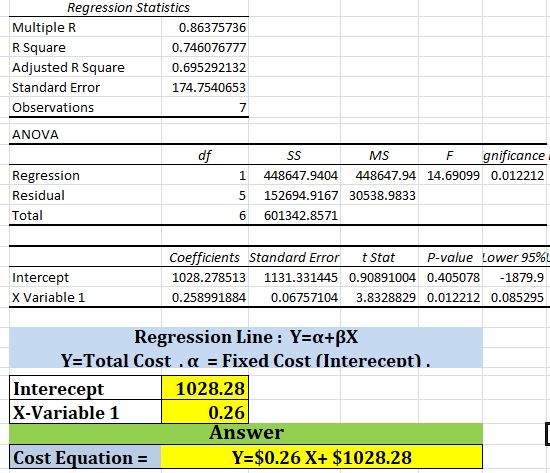550x473 pixels.
Task: Click the bold X-Variable 1 label
Action: [x=85, y=412]
